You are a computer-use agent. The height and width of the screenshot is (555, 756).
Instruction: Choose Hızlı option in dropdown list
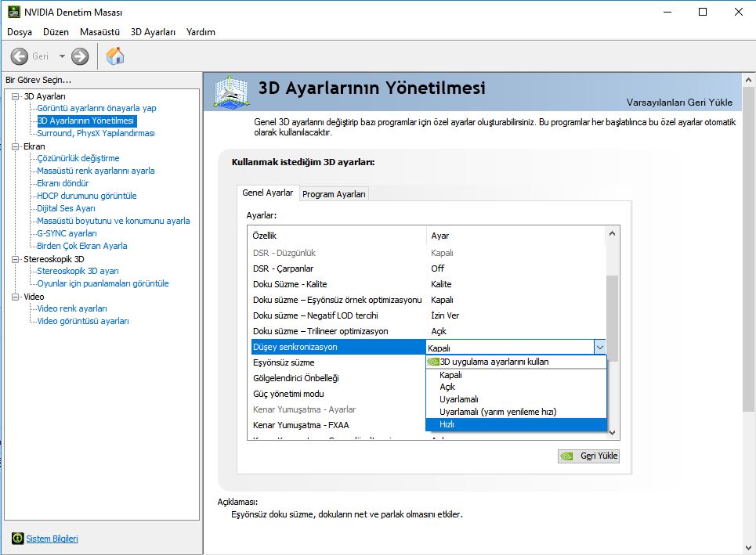click(516, 424)
